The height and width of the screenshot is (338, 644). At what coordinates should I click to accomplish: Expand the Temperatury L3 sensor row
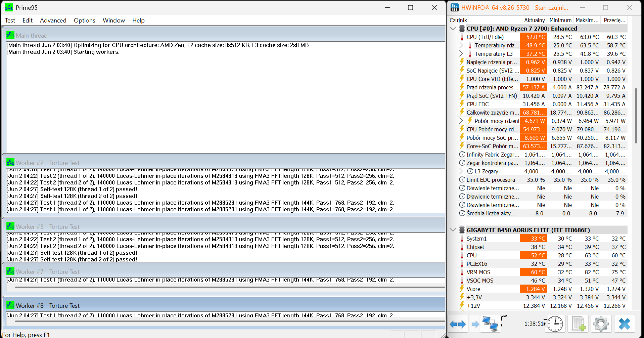click(x=461, y=54)
